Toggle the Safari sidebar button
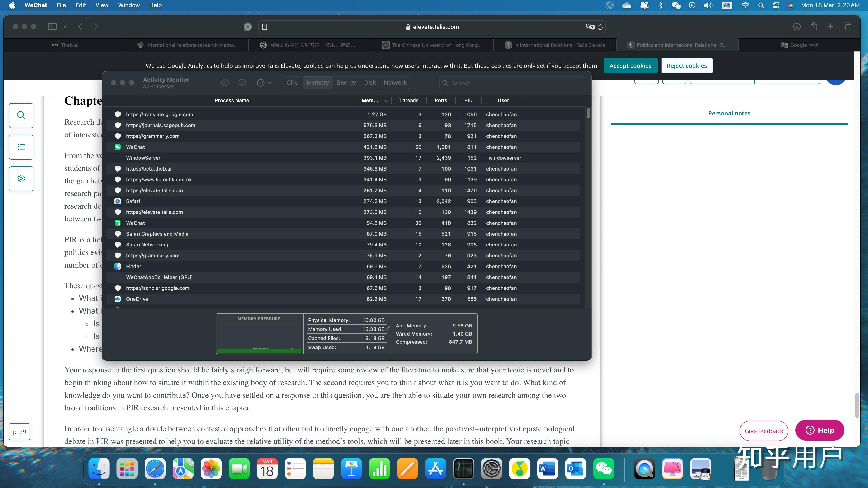868x488 pixels. tap(52, 26)
